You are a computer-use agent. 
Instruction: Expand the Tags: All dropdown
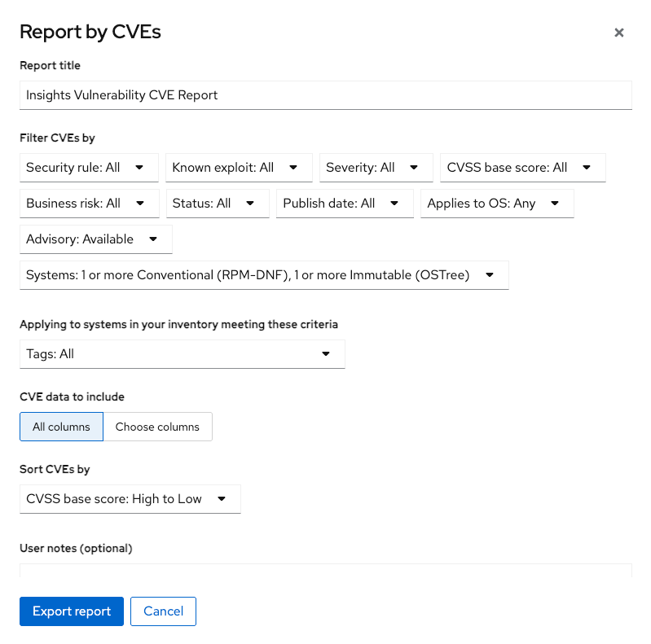(183, 354)
